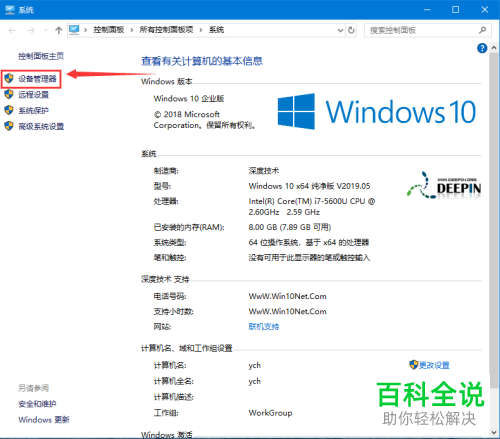500x439 pixels.
Task: Click processor value Intel(R) Core(TM) i7-5600U
Action: click(312, 207)
